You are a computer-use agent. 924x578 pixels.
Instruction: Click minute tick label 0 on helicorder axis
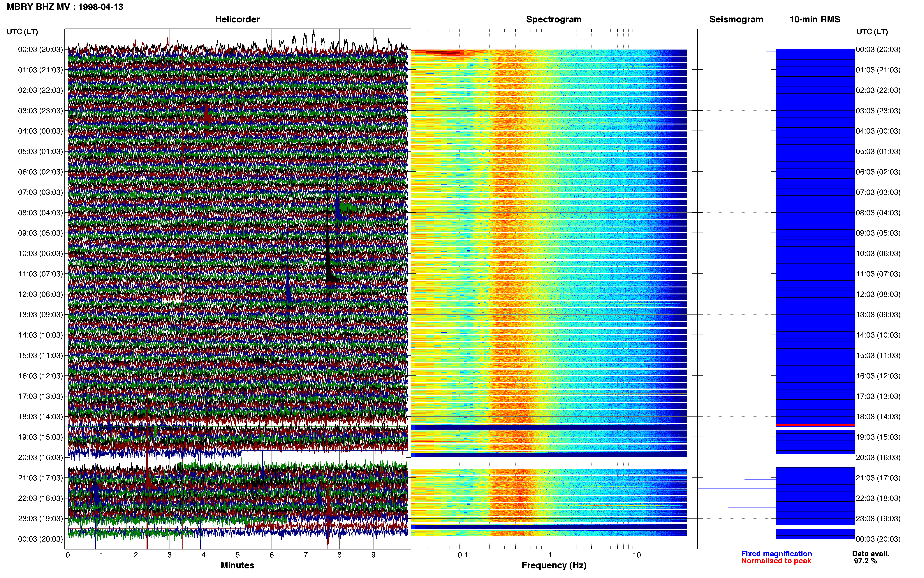(68, 555)
